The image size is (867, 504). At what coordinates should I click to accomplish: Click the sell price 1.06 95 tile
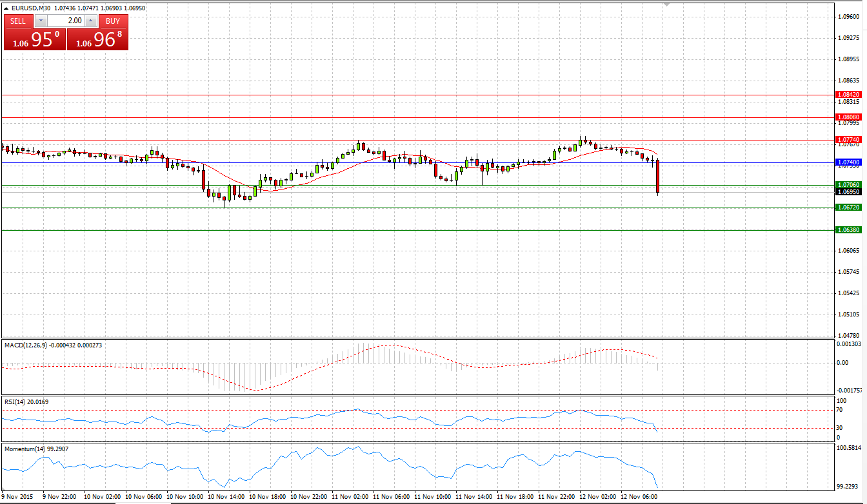35,39
